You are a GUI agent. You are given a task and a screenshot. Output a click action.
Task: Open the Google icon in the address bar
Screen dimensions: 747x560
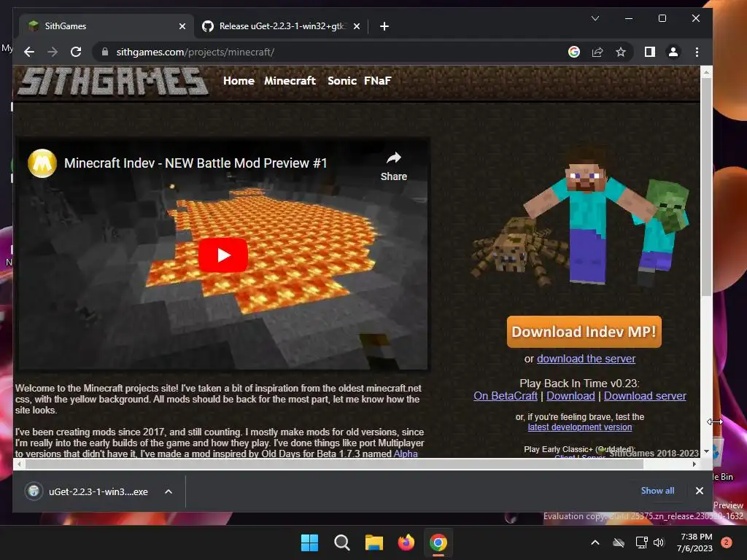574,52
